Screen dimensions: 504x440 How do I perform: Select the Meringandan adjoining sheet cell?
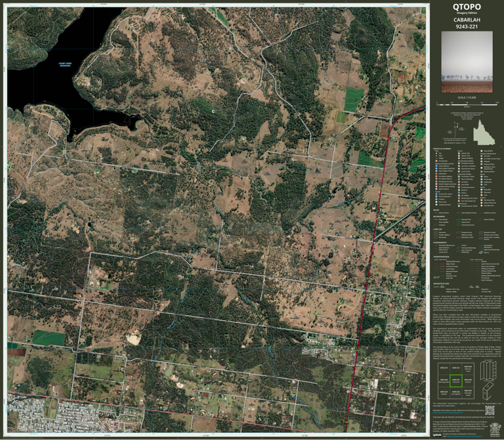pyautogui.click(x=444, y=381)
